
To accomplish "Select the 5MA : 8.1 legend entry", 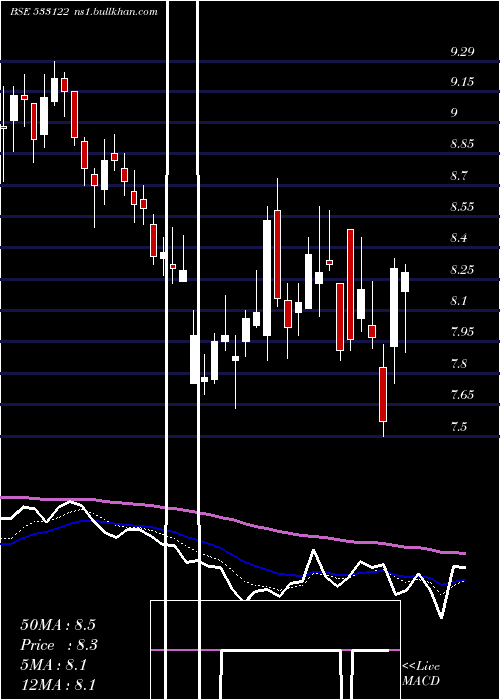I will coord(53,665).
